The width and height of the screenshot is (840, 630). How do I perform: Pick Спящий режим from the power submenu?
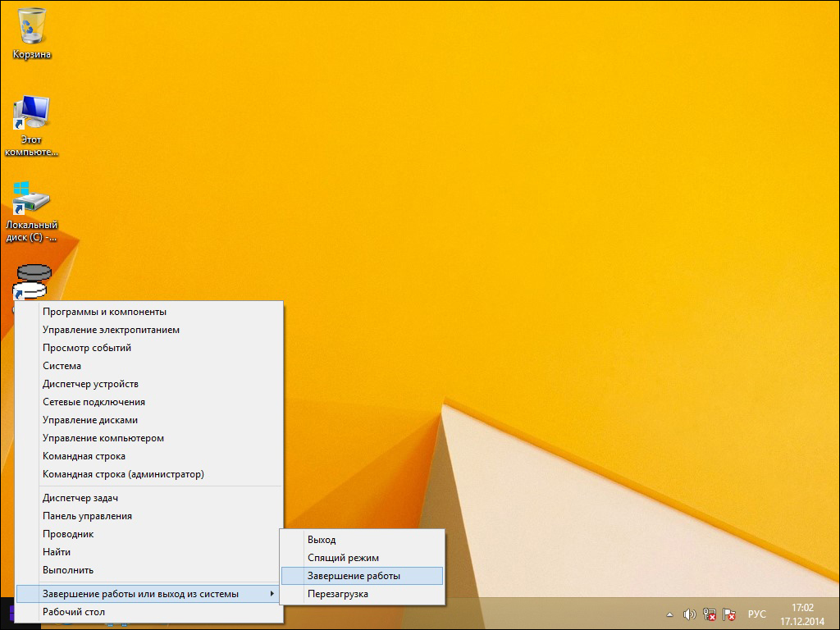(343, 558)
